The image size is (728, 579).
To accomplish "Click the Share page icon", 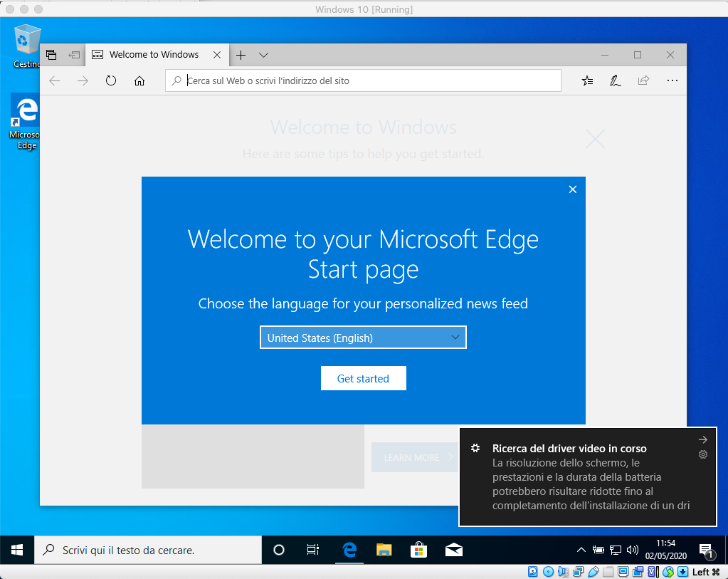I will [x=643, y=81].
